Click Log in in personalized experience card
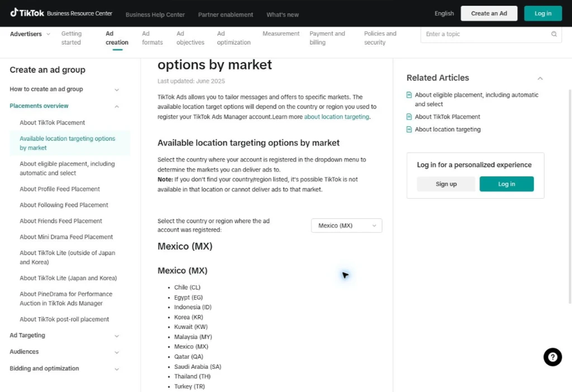The width and height of the screenshot is (572, 392). pos(506,184)
